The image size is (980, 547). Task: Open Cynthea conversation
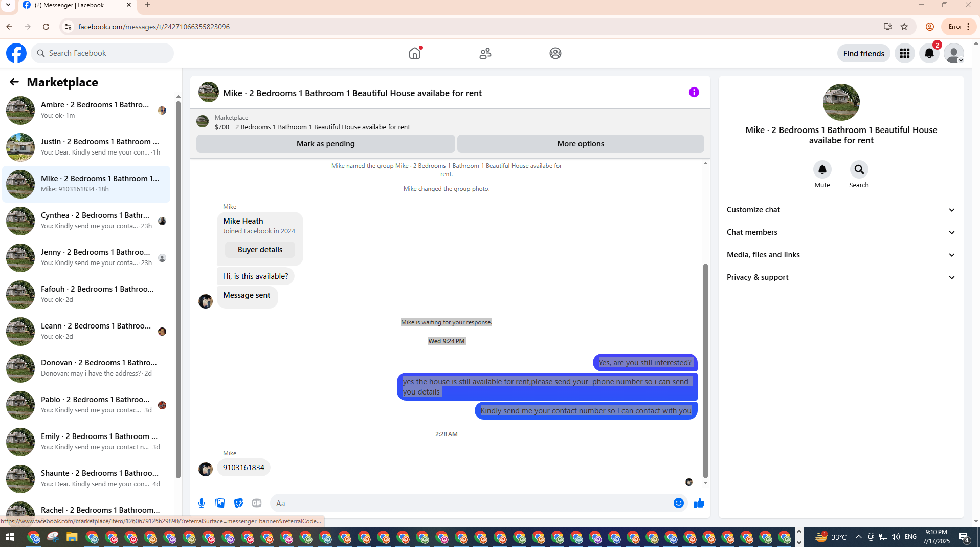[x=86, y=221]
